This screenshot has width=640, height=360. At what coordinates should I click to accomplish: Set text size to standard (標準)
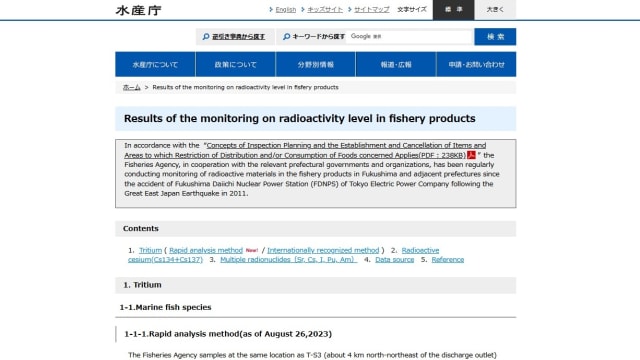point(453,10)
